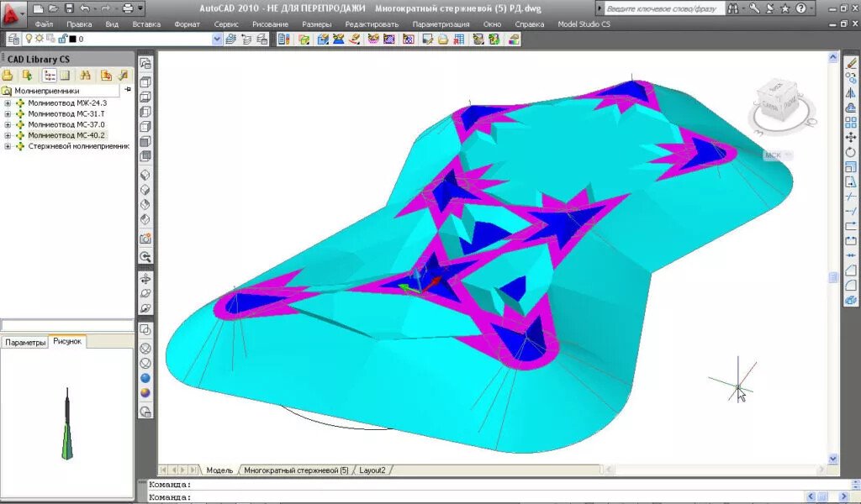Click the Save diskette icon

pos(69,8)
